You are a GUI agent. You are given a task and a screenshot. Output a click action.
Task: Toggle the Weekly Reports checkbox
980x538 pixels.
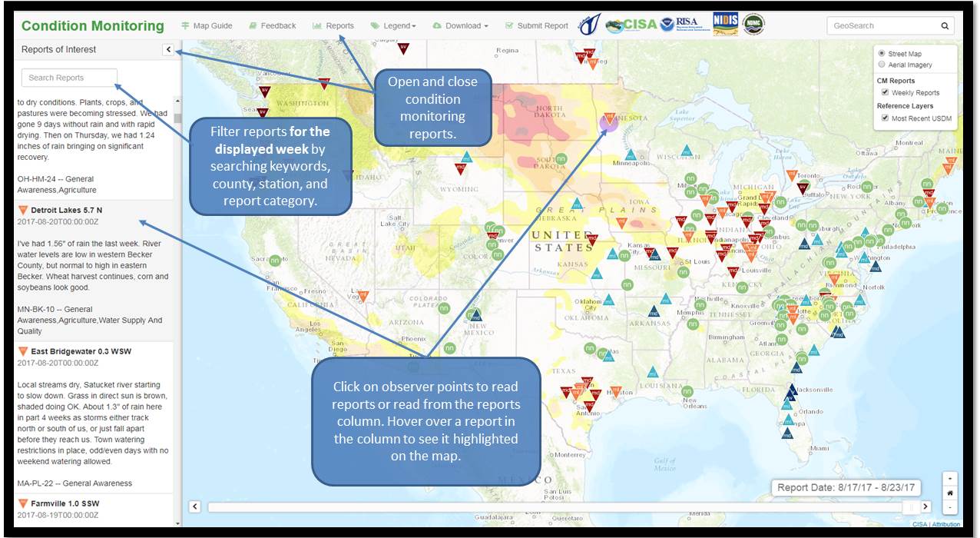[885, 92]
